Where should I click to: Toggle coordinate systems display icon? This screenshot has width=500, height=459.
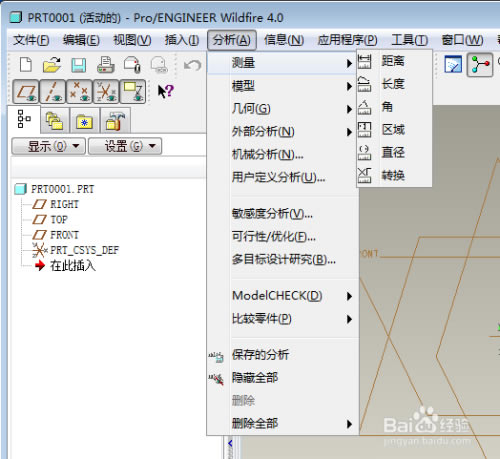click(106, 91)
